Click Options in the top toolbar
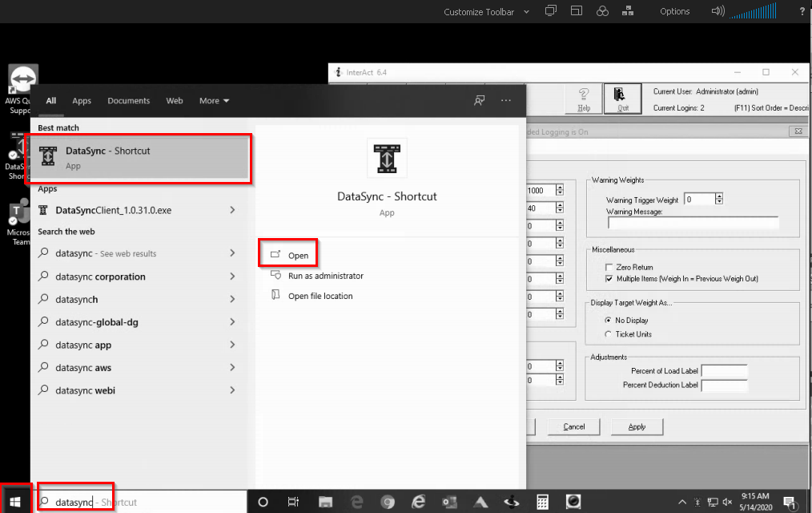Screen dimensions: 812x513 pos(674,11)
